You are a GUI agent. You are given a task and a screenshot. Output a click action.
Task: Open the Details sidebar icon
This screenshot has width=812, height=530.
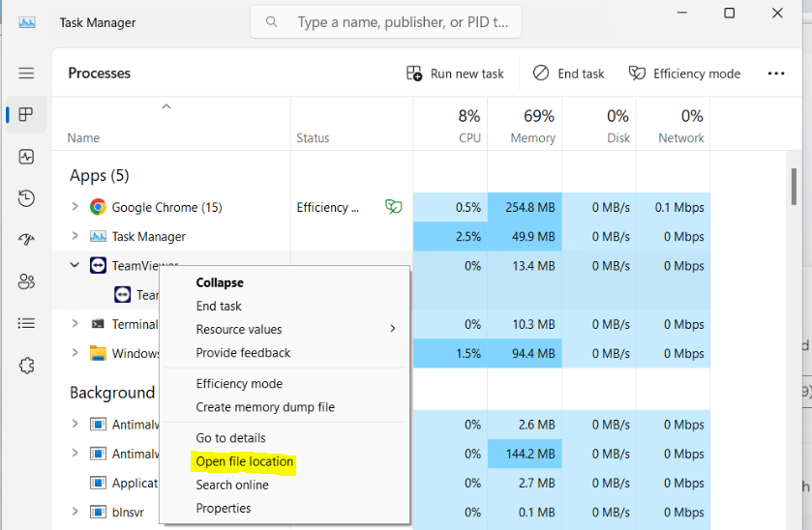coord(26,323)
